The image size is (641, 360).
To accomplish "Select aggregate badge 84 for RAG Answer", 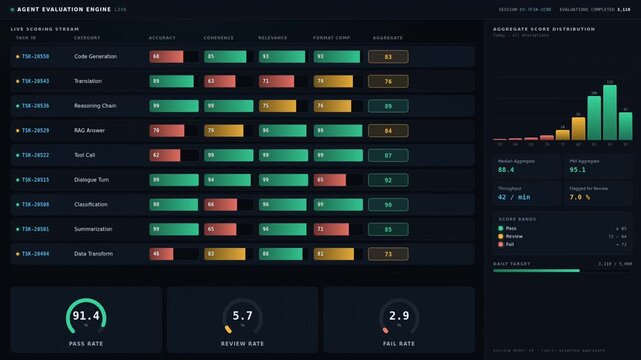I will coord(388,131).
